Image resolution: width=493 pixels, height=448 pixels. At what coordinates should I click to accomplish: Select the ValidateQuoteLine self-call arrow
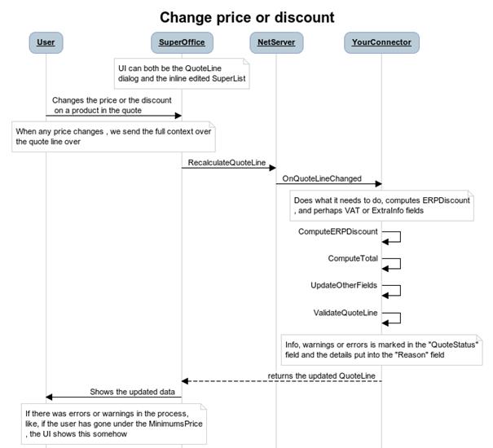391,318
